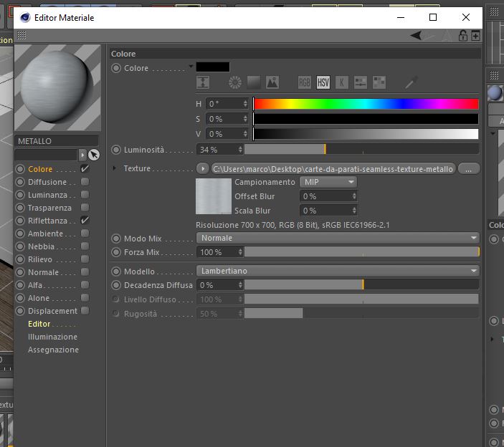Viewport: 504px width, 447px height.
Task: Select the Alfa channel tab
Action: pyautogui.click(x=35, y=285)
